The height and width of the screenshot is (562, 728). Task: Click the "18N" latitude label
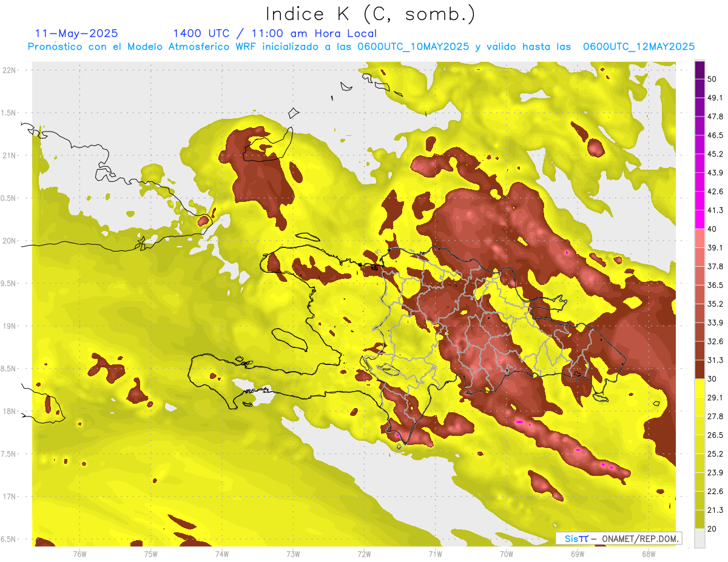coord(10,411)
